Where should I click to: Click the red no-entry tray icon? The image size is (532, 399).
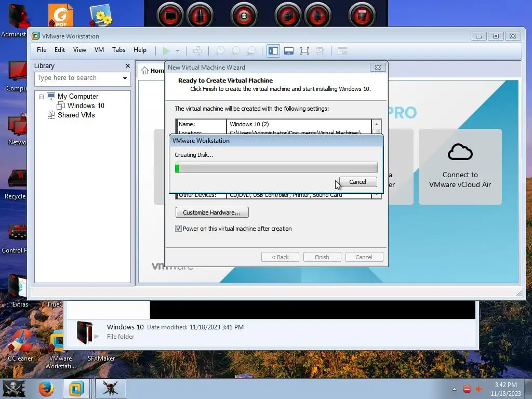[467, 389]
